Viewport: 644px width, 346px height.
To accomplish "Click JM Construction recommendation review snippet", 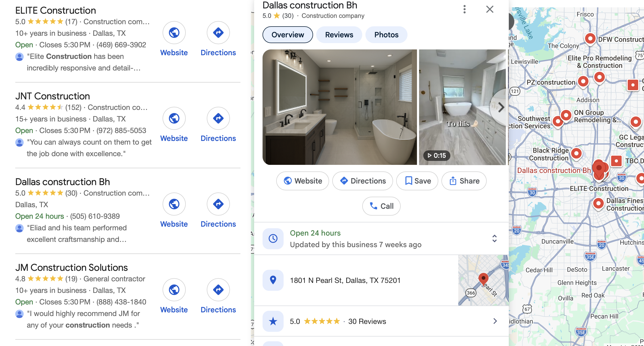I will coord(83,319).
